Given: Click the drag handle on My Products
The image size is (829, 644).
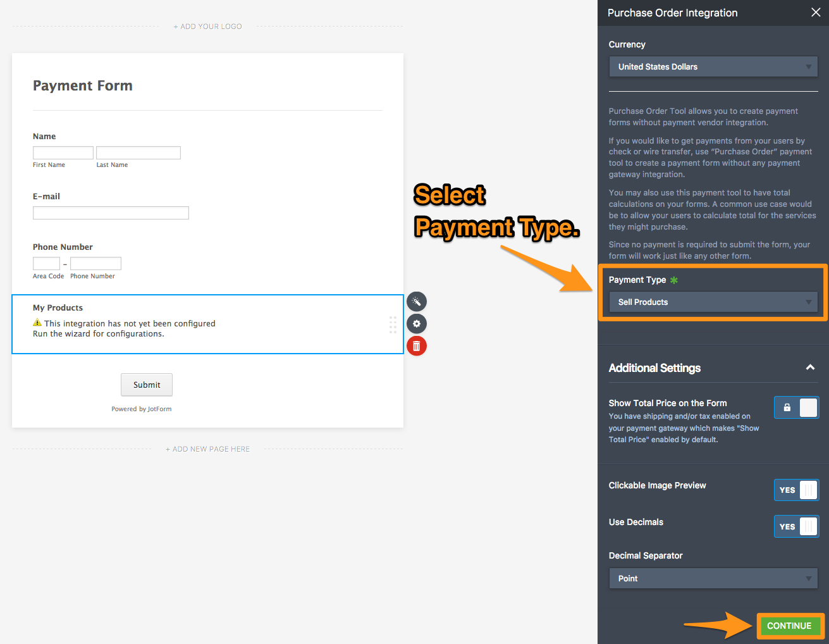Looking at the screenshot, I should tap(393, 325).
